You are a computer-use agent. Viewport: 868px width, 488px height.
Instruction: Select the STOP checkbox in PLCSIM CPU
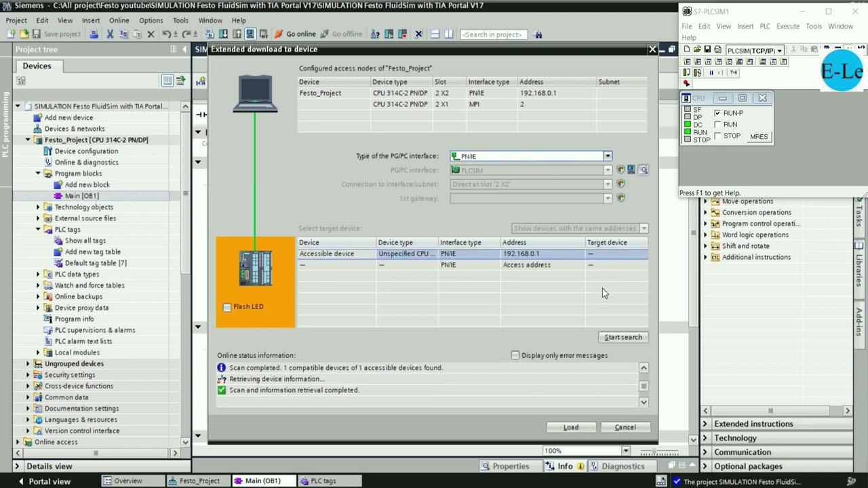[x=717, y=136]
